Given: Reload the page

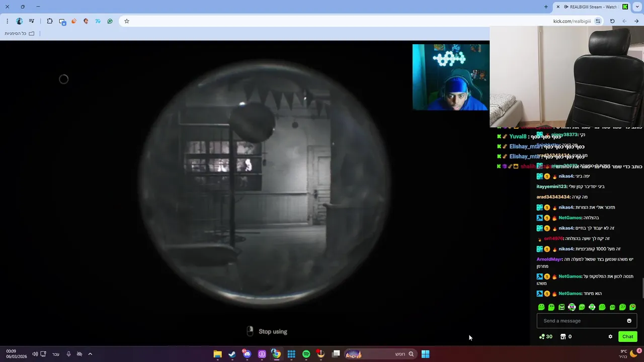Looking at the screenshot, I should pos(612,21).
